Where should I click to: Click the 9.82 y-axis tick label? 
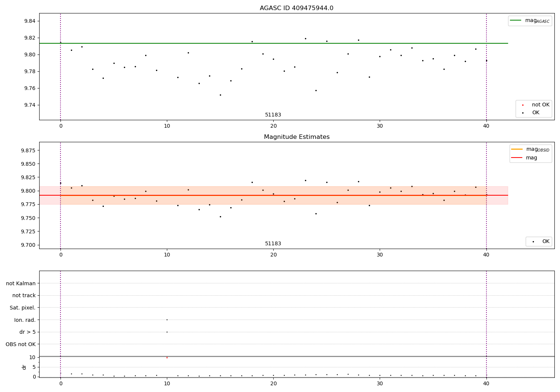tap(30, 38)
